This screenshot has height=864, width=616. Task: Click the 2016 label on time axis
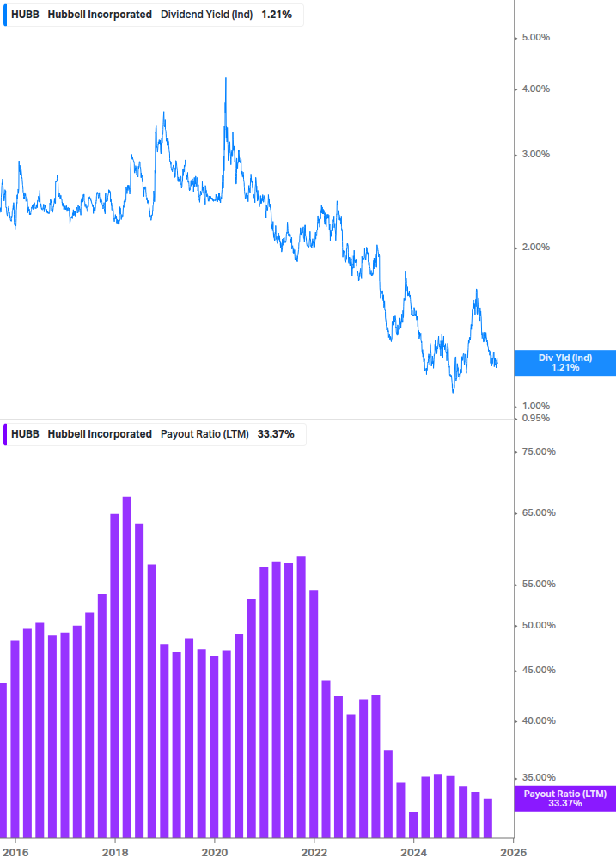coord(15,853)
